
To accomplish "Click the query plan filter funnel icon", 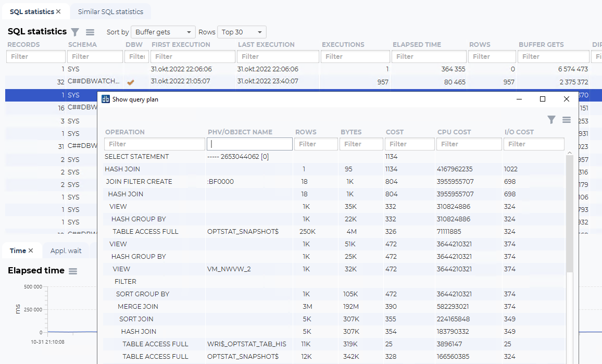I will pyautogui.click(x=551, y=120).
